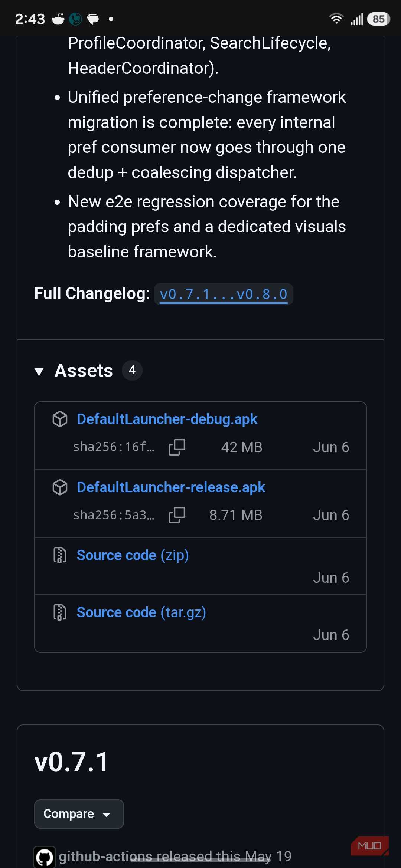Select sha256:5a3… hash text
Viewport: 401px width, 868px height.
click(114, 515)
